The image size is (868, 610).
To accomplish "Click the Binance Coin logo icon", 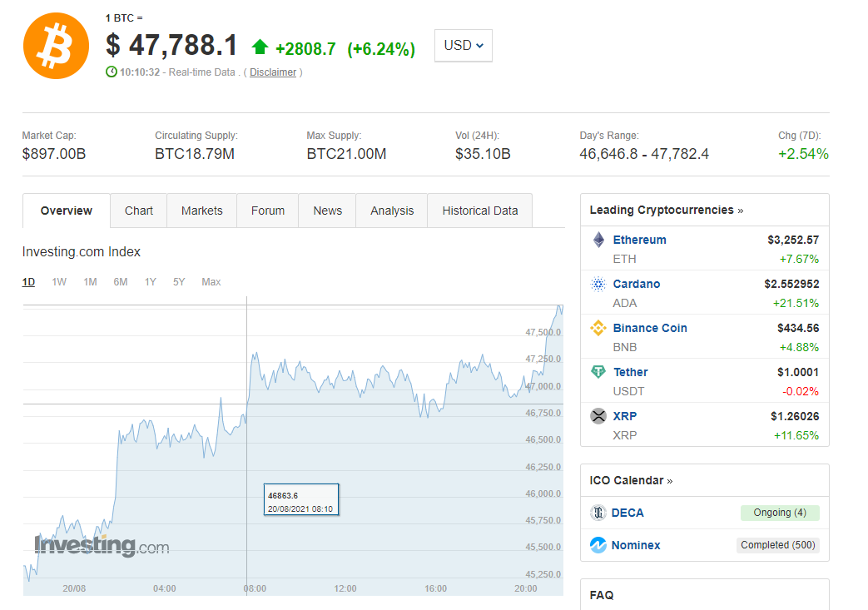I will [x=598, y=328].
